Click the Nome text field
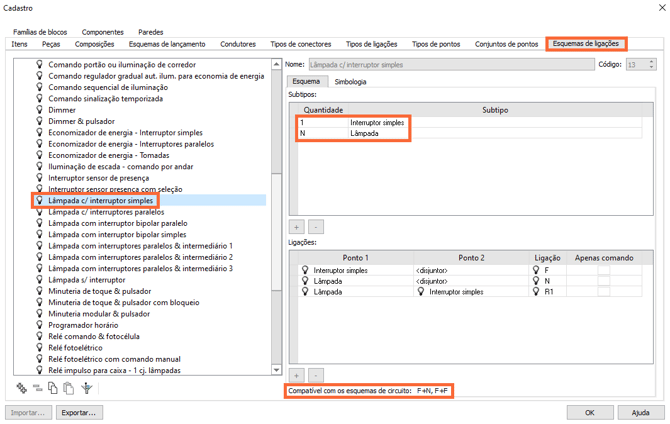Image resolution: width=670 pixels, height=424 pixels. click(450, 64)
